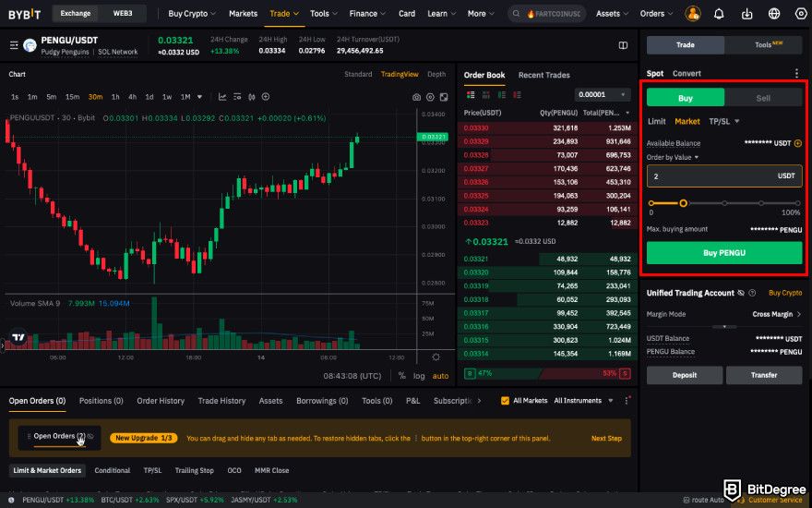Click the app download icon
This screenshot has width=812, height=508.
click(746, 14)
